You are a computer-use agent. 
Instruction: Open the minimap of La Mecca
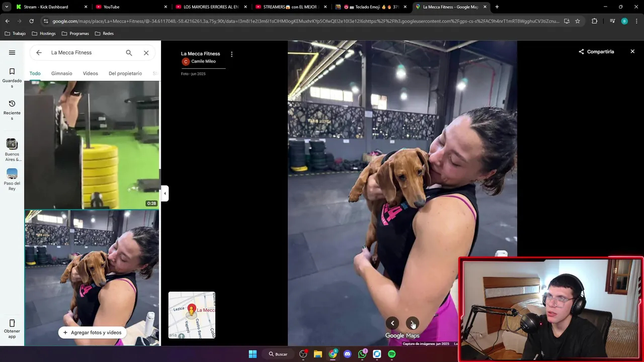(192, 315)
